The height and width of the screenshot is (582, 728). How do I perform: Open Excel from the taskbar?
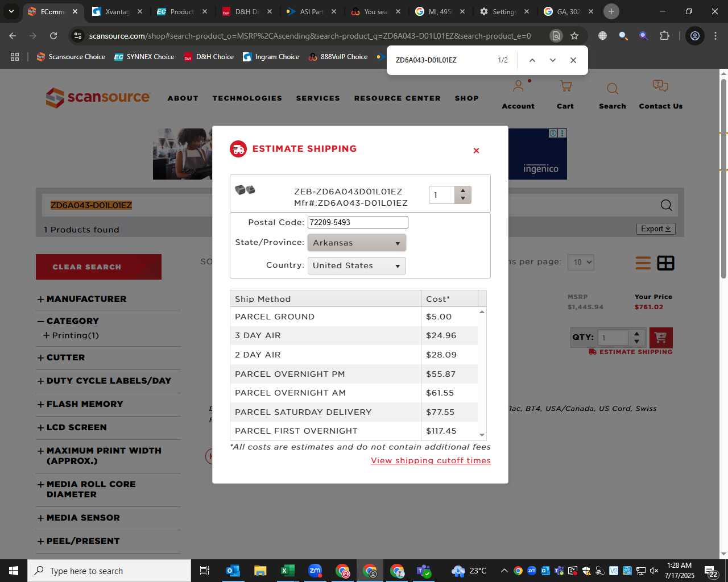(287, 571)
